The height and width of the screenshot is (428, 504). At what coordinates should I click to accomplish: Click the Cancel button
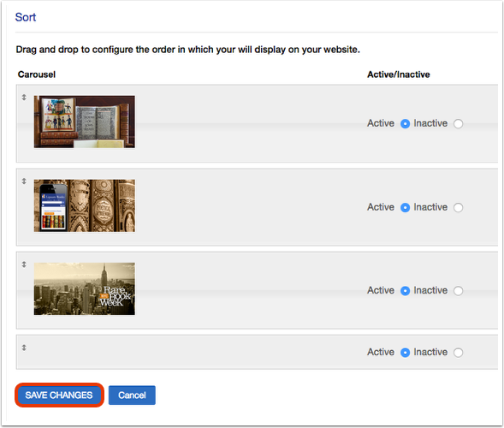coord(132,395)
